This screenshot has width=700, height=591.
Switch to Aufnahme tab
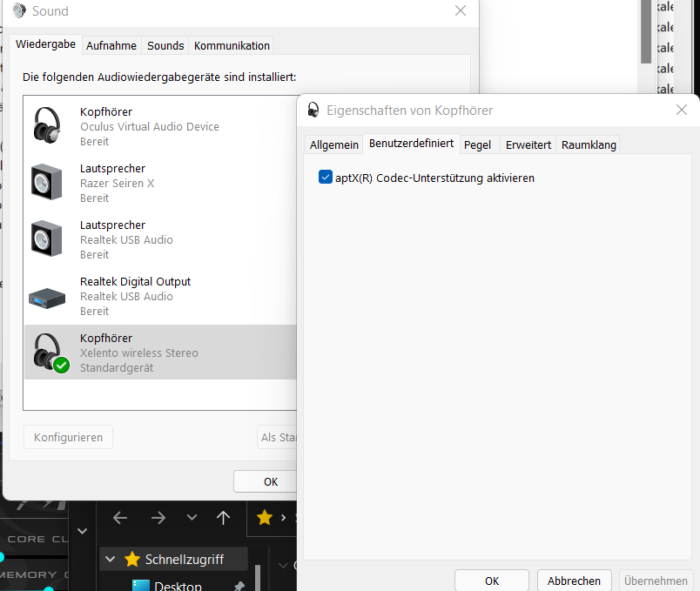(x=111, y=46)
